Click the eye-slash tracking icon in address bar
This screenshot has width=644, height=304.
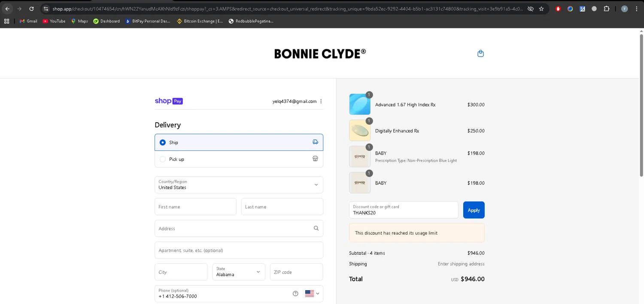[x=531, y=9]
